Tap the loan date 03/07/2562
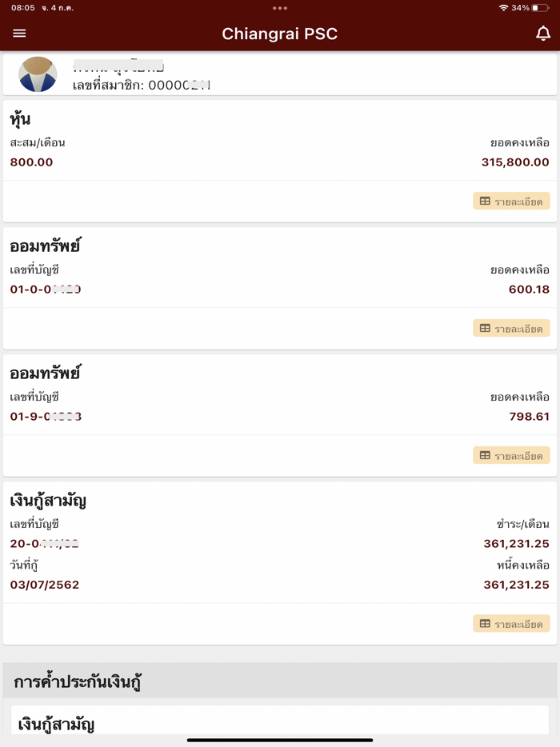 [45, 585]
